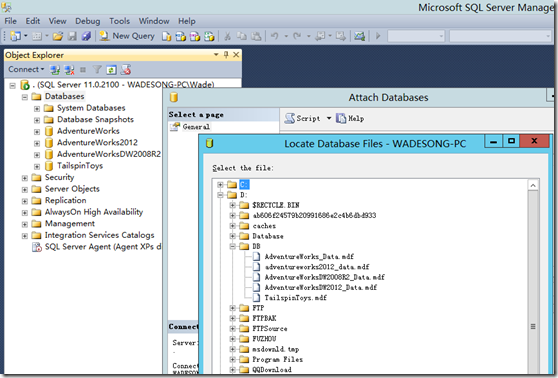Click the Filter funnel icon
The height and width of the screenshot is (378, 558).
pyautogui.click(x=97, y=70)
